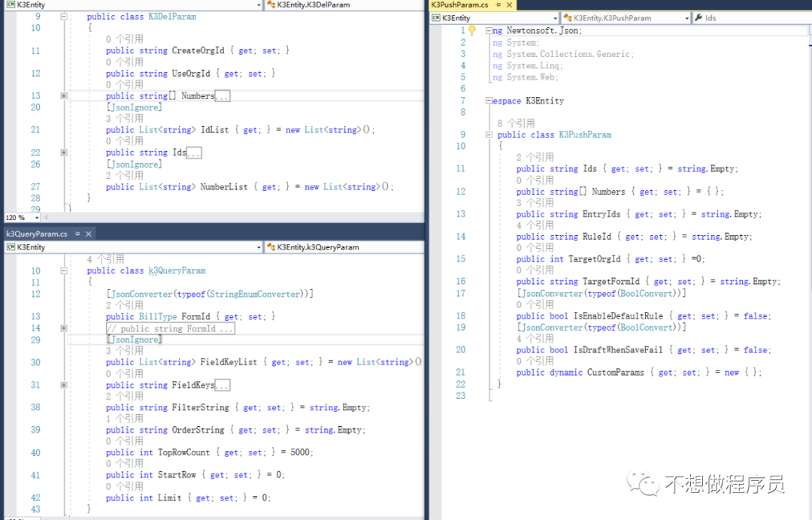Click the wrench icon beside Ids member
The image size is (812, 520).
[698, 17]
